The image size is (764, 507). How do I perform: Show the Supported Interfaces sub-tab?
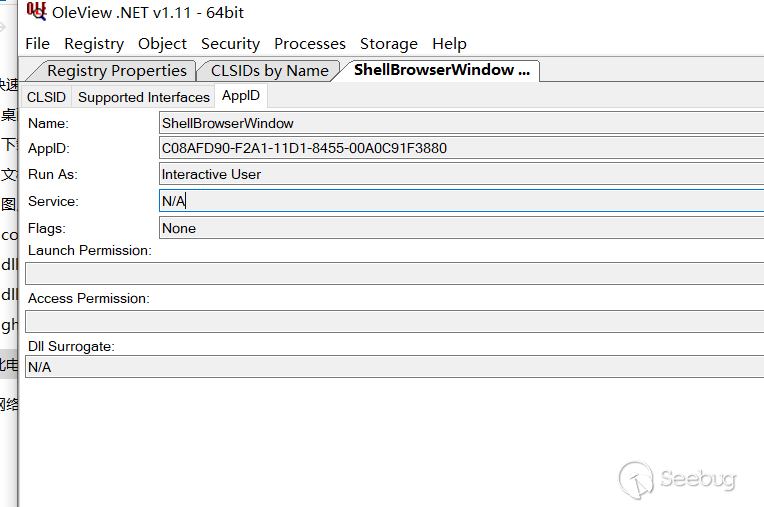point(144,97)
